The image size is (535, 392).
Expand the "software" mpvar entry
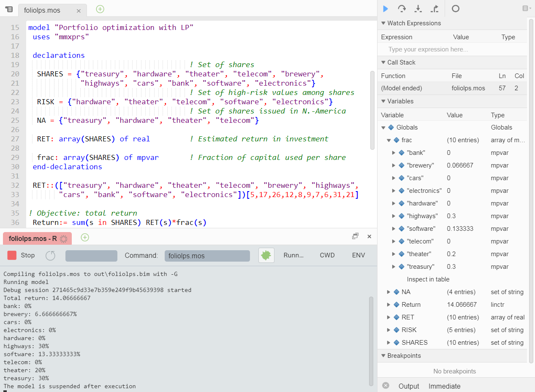coord(394,229)
